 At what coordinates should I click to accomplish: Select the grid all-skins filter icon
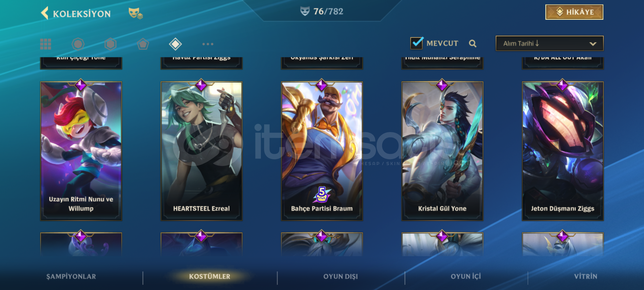tap(46, 44)
